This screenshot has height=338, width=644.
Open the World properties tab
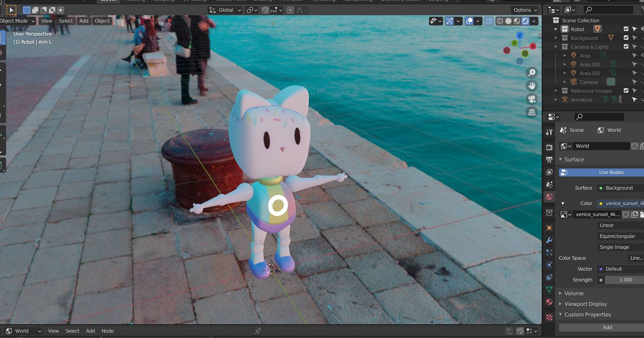[x=549, y=197]
